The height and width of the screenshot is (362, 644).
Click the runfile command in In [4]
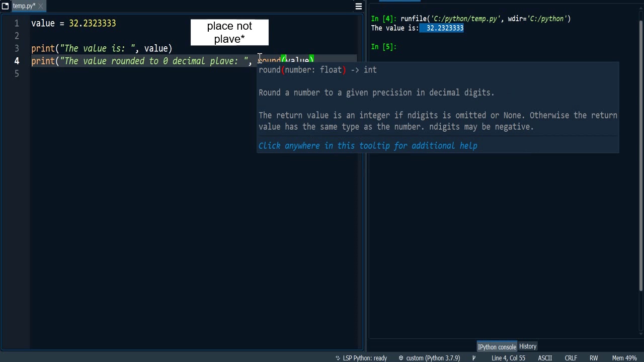click(x=486, y=19)
